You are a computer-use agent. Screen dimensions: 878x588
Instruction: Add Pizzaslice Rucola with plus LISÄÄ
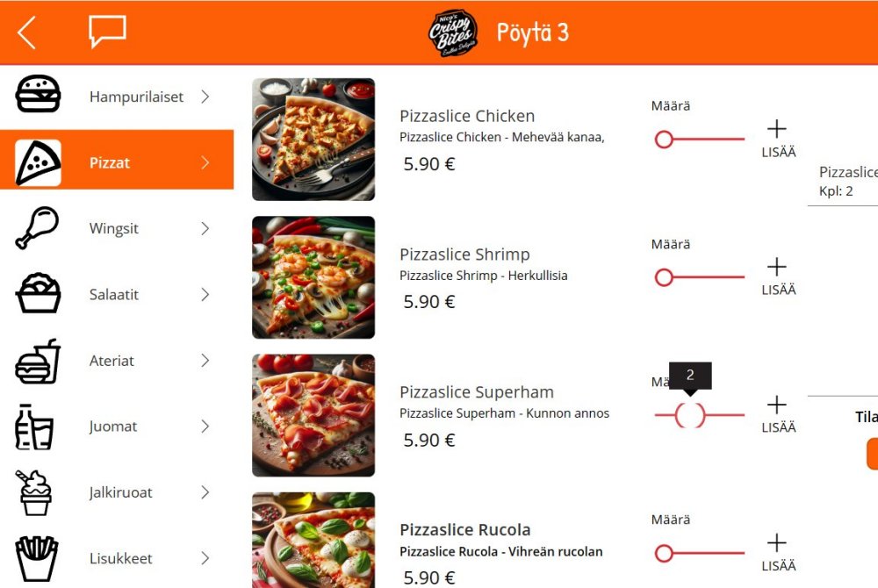click(778, 552)
